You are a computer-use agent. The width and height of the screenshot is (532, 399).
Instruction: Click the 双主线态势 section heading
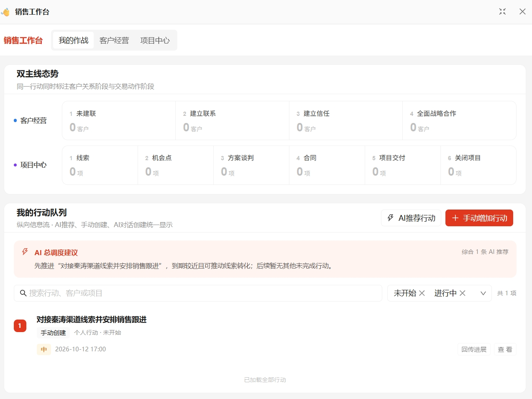coord(38,74)
